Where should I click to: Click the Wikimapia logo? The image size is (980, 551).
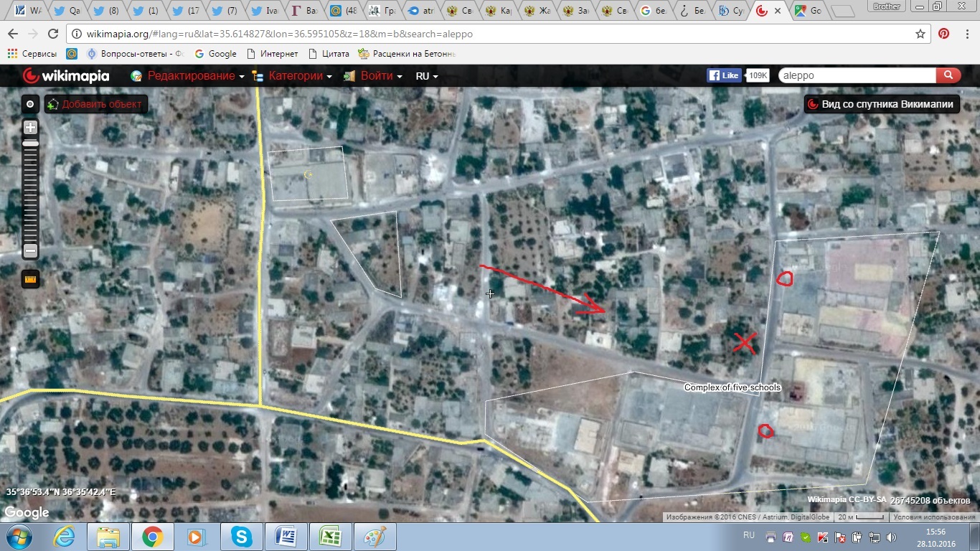(66, 76)
